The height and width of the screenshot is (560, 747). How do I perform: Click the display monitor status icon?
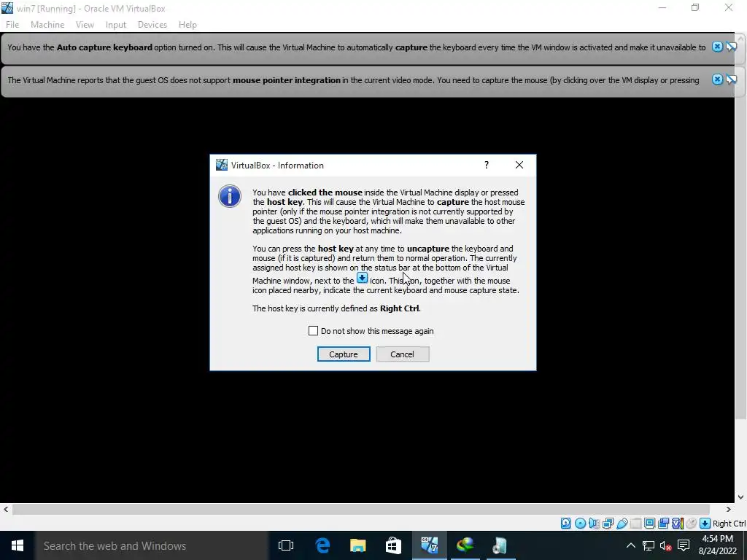650,524
